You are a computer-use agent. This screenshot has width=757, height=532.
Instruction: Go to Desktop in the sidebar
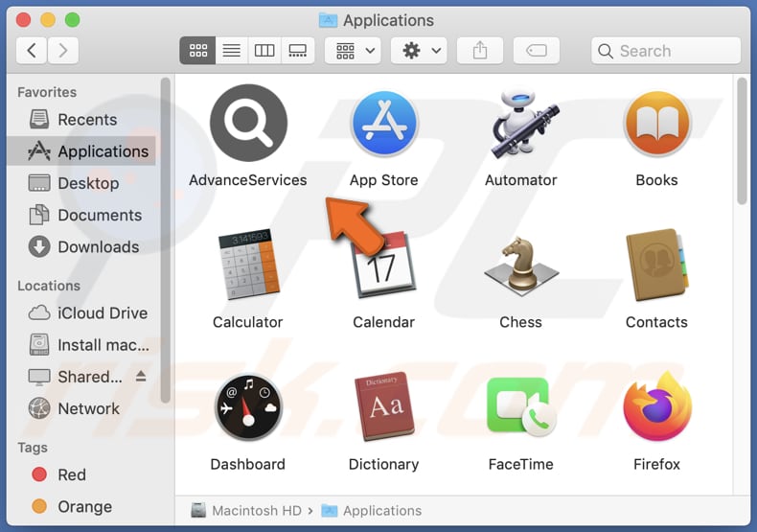pyautogui.click(x=81, y=183)
